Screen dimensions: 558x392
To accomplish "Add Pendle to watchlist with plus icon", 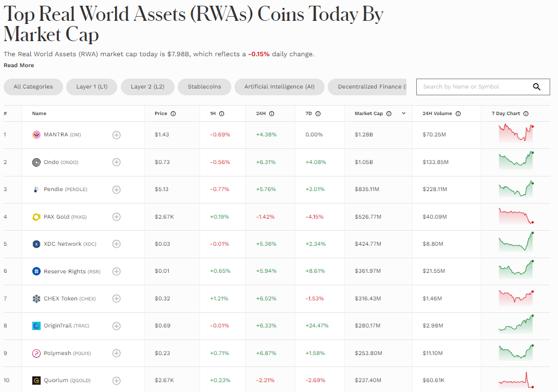I will [116, 189].
